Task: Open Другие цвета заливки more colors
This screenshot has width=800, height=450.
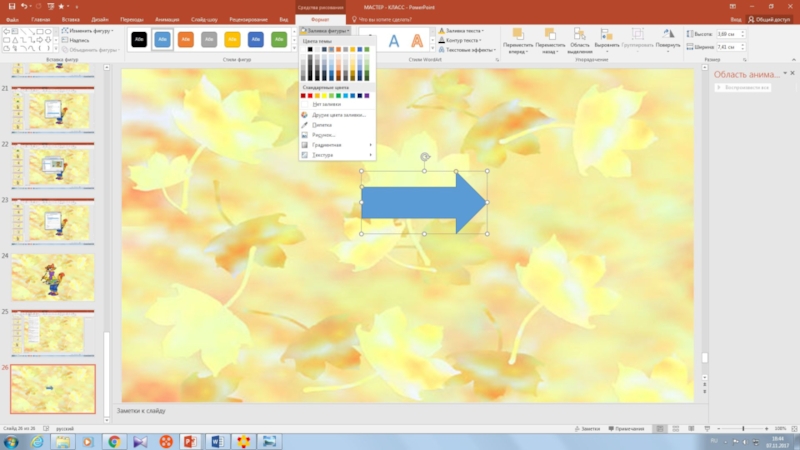Action: click(x=337, y=115)
